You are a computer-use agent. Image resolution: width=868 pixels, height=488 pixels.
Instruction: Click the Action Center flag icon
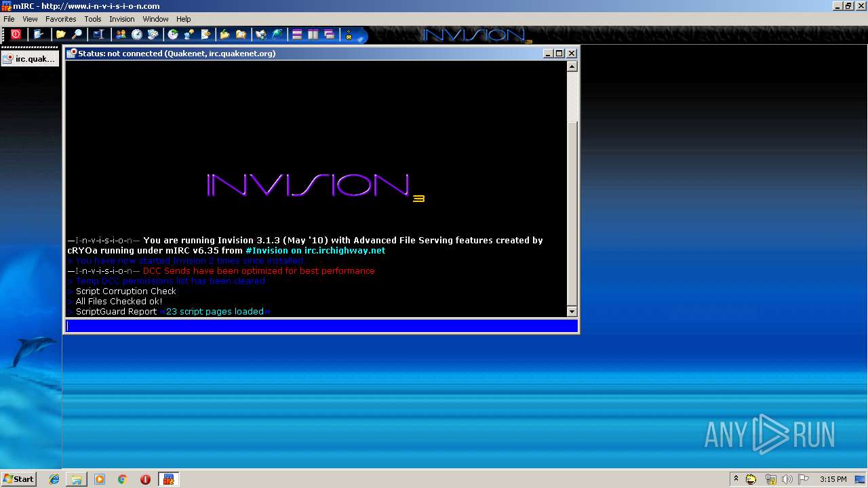pyautogui.click(x=804, y=479)
